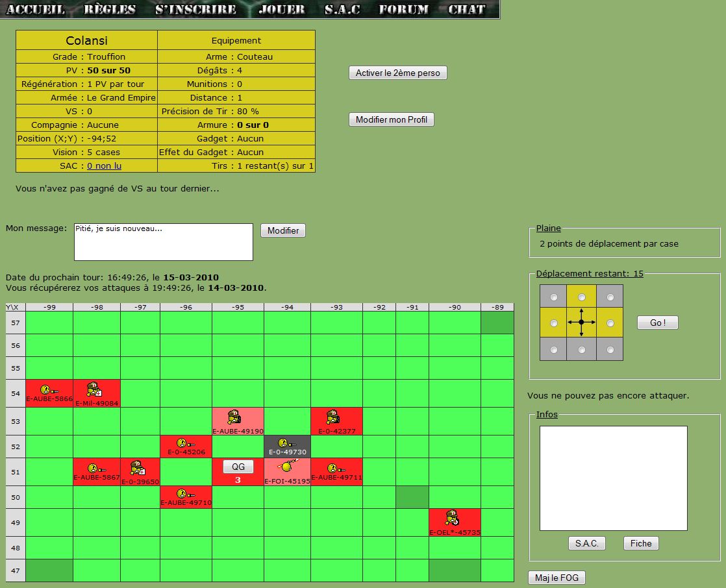Click the Activer le 2ème perso button

click(x=397, y=73)
